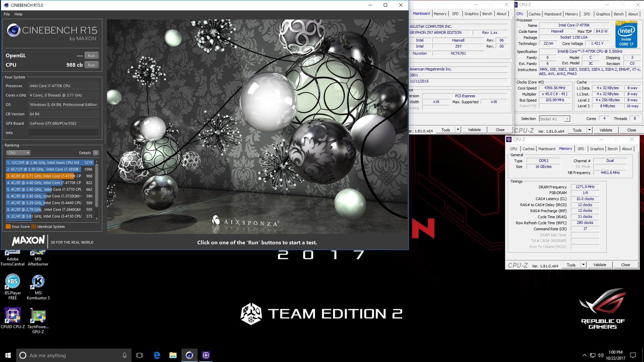Select Bench tab in CPU-Z Mainboard window

[487, 14]
